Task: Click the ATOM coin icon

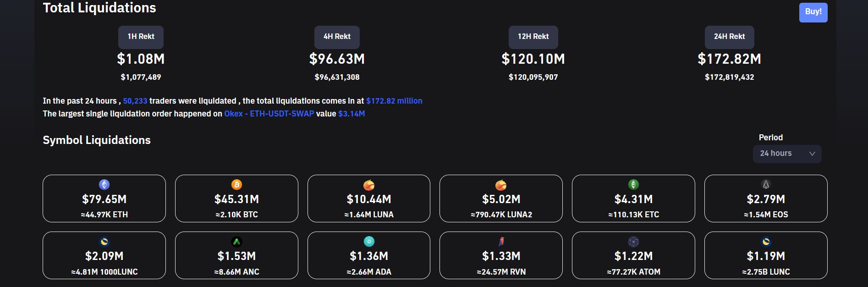Action: (633, 242)
